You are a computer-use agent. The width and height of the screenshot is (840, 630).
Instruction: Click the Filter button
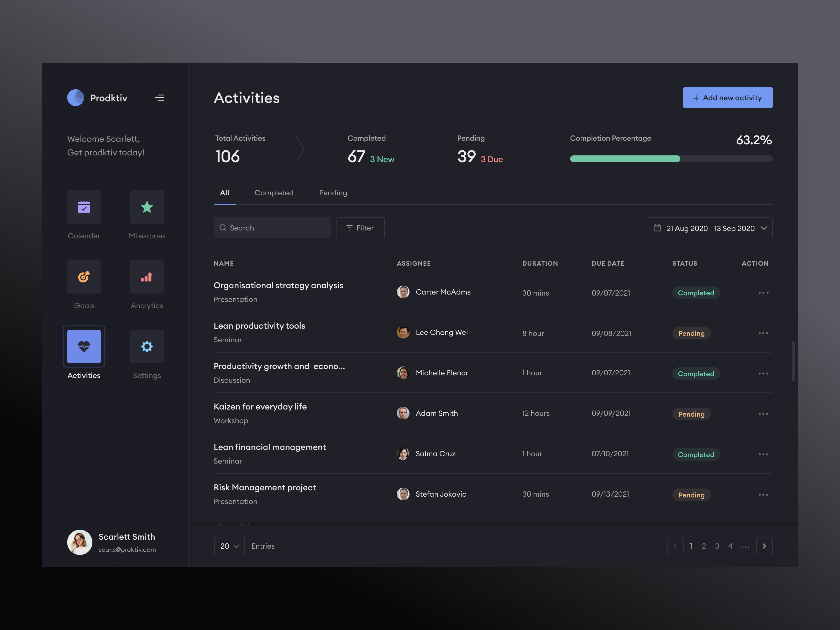tap(360, 228)
